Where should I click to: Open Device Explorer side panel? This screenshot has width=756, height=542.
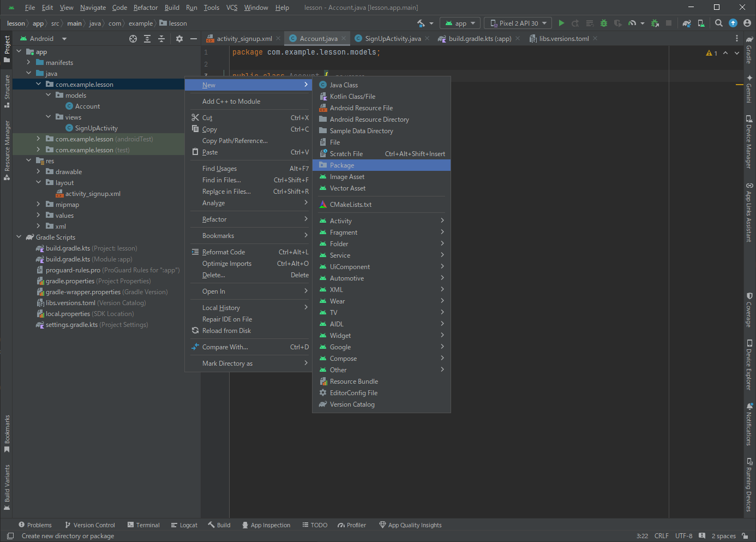(x=749, y=365)
